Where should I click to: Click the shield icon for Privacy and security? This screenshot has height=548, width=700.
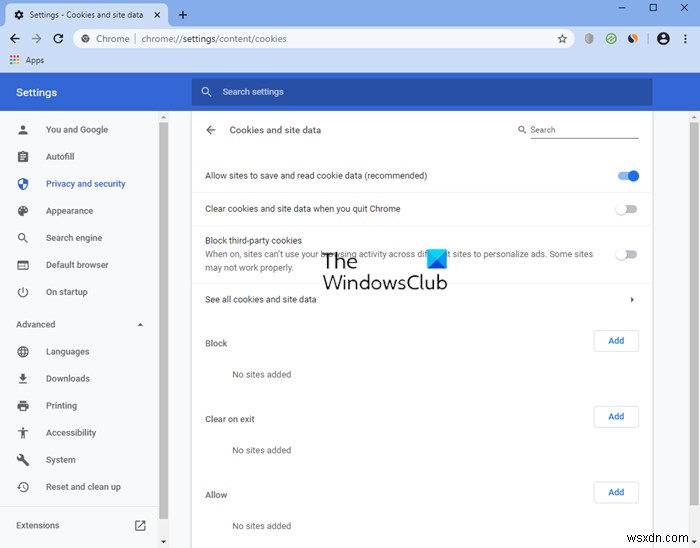point(23,184)
